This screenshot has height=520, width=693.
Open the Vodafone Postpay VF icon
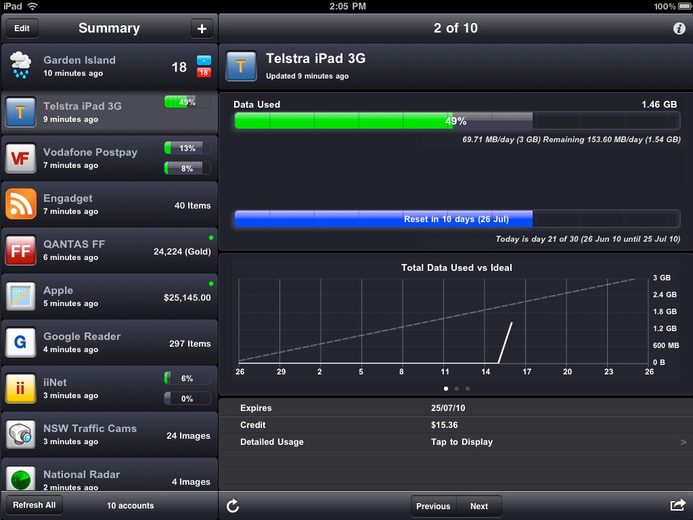pyautogui.click(x=20, y=158)
